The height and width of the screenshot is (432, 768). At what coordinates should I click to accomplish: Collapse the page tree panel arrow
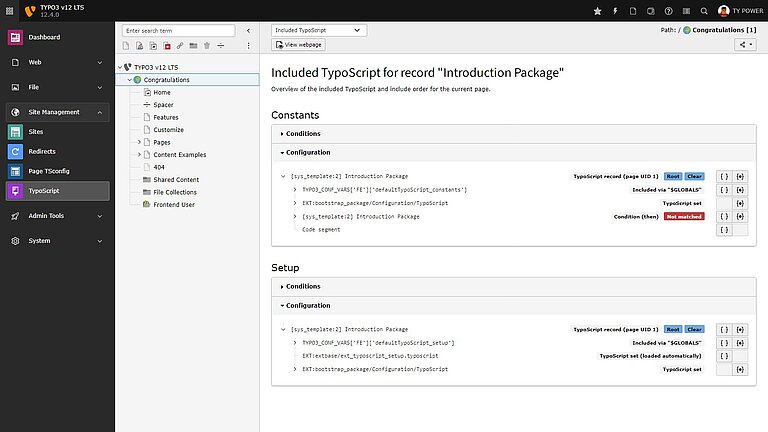(248, 31)
